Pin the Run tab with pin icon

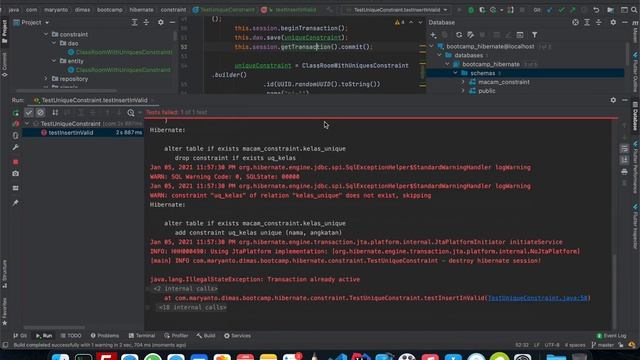point(16,202)
